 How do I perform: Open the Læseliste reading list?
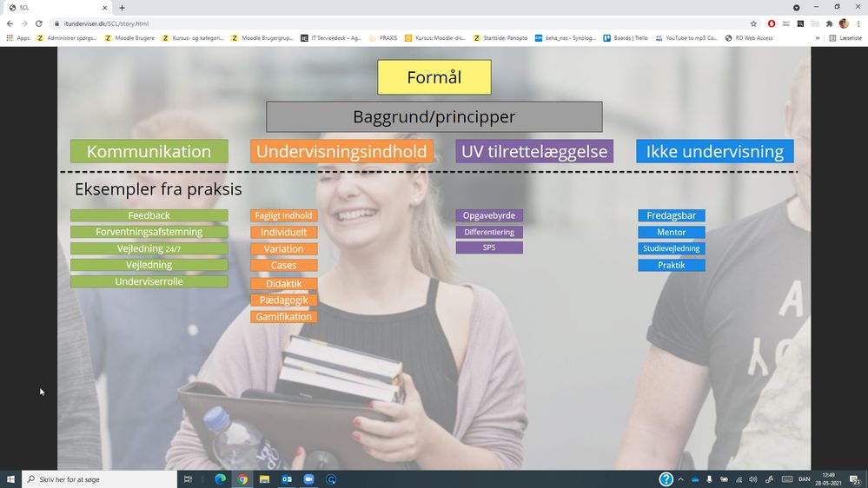[845, 38]
